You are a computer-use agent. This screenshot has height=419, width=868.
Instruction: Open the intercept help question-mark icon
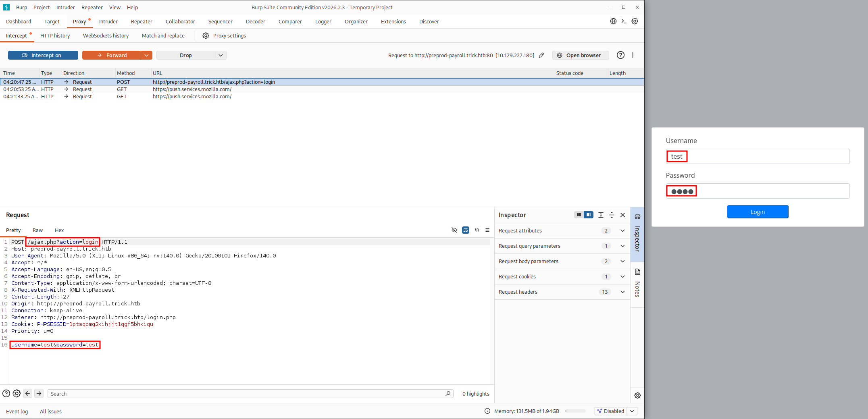tap(620, 55)
